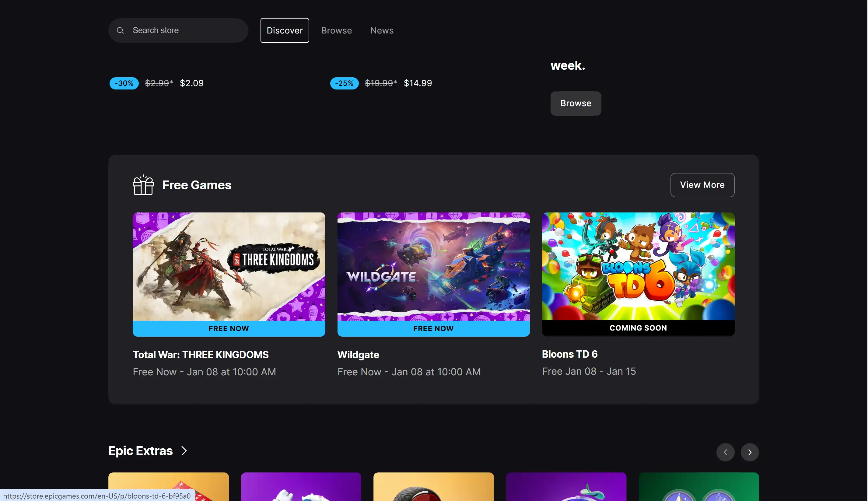Click the $2.09 sale price
The height and width of the screenshot is (501, 868).
(x=192, y=83)
